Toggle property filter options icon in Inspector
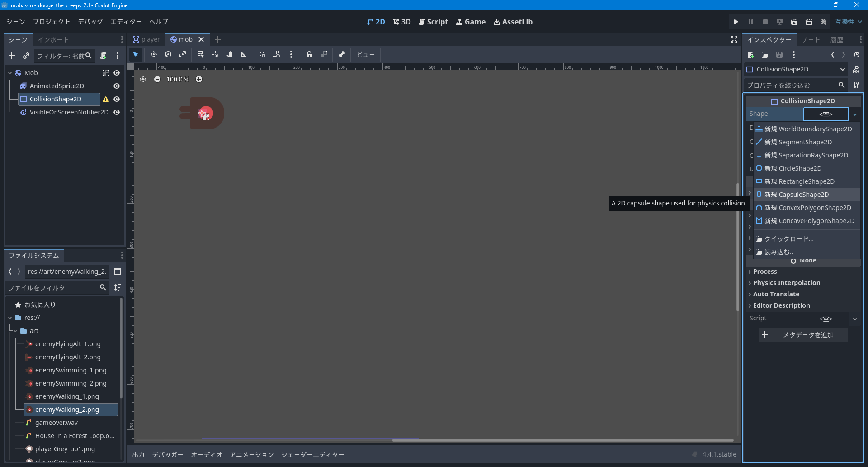This screenshot has height=467, width=868. [x=856, y=85]
